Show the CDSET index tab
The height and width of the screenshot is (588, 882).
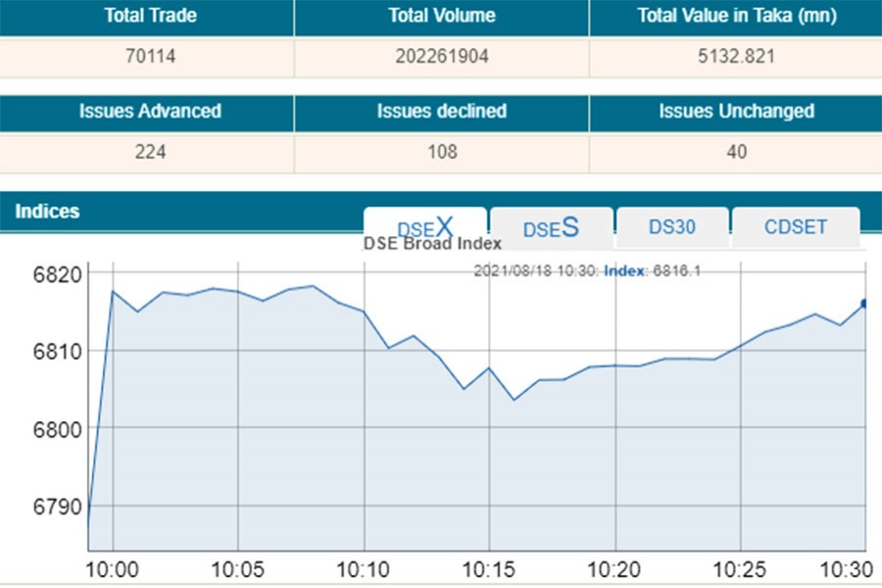tap(796, 226)
